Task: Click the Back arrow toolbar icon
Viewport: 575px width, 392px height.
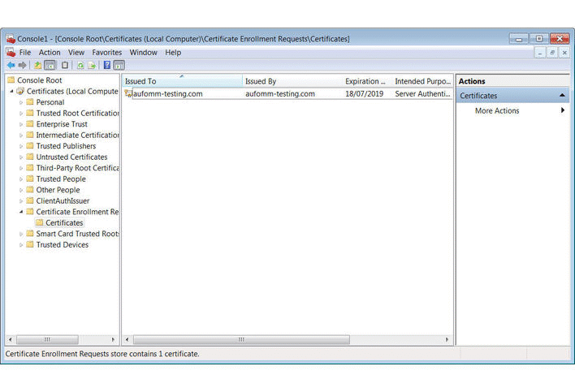Action: pos(11,65)
